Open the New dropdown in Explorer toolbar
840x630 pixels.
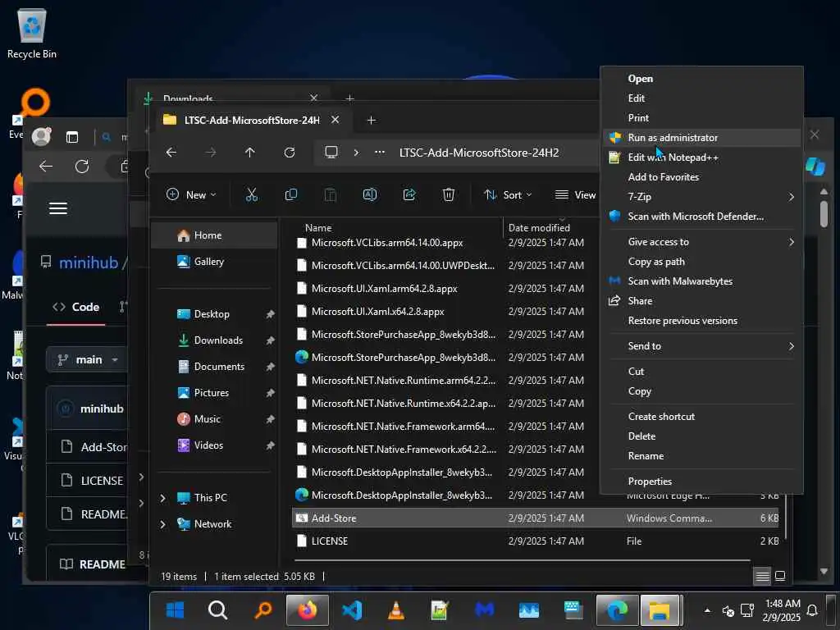tap(191, 195)
